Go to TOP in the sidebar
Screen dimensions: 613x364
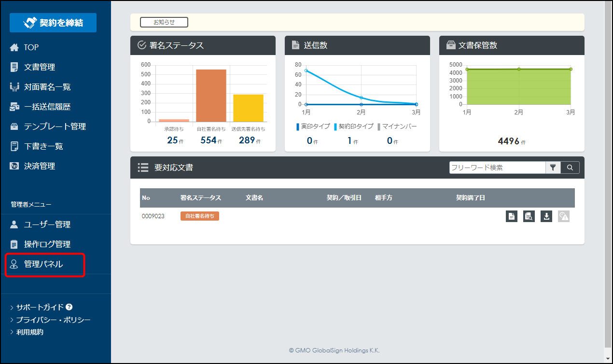[31, 47]
